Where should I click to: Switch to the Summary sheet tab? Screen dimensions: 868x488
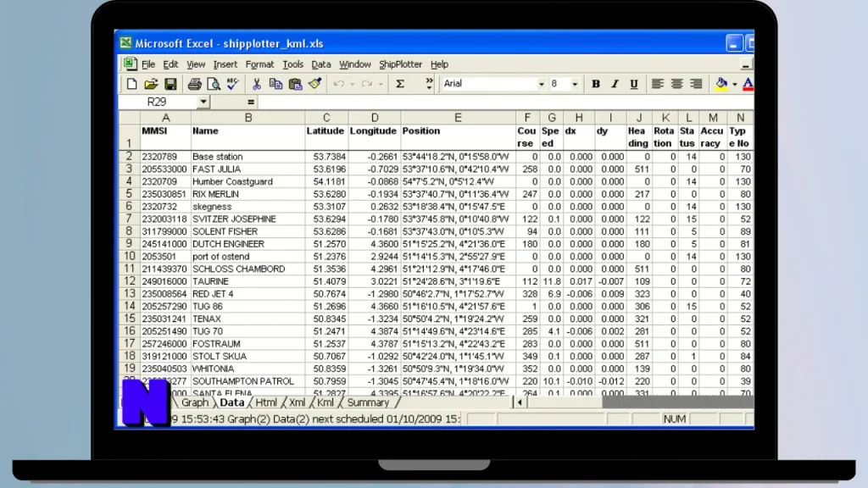[368, 402]
